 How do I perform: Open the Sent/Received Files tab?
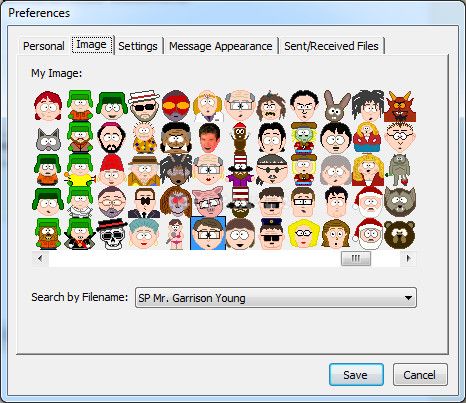(331, 46)
